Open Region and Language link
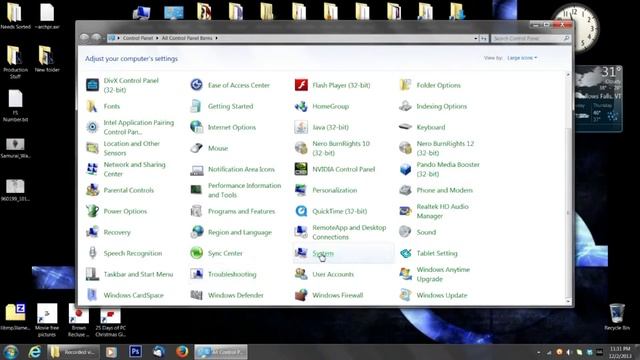This screenshot has height=360, width=640. (240, 232)
